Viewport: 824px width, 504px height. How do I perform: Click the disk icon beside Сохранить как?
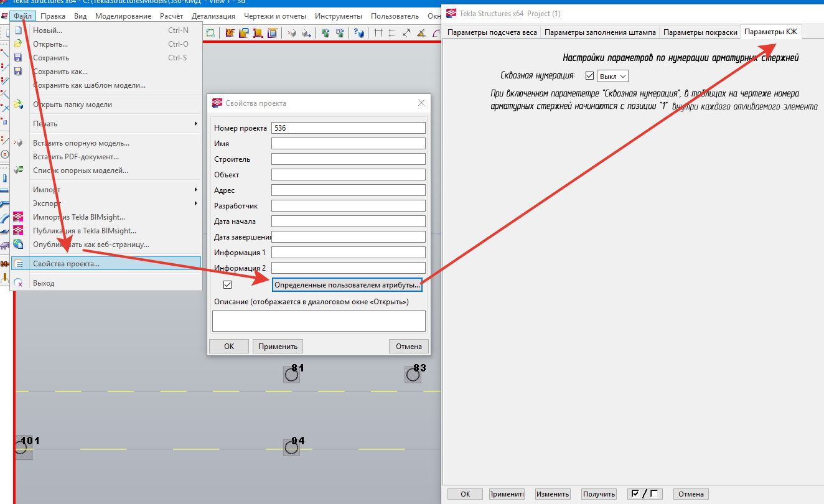(18, 72)
